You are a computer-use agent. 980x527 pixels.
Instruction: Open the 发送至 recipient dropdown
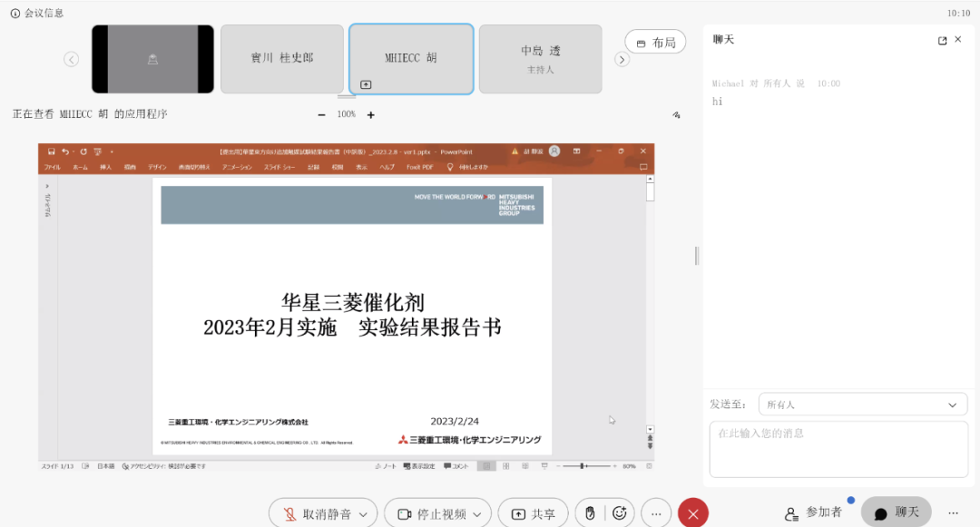(862, 405)
